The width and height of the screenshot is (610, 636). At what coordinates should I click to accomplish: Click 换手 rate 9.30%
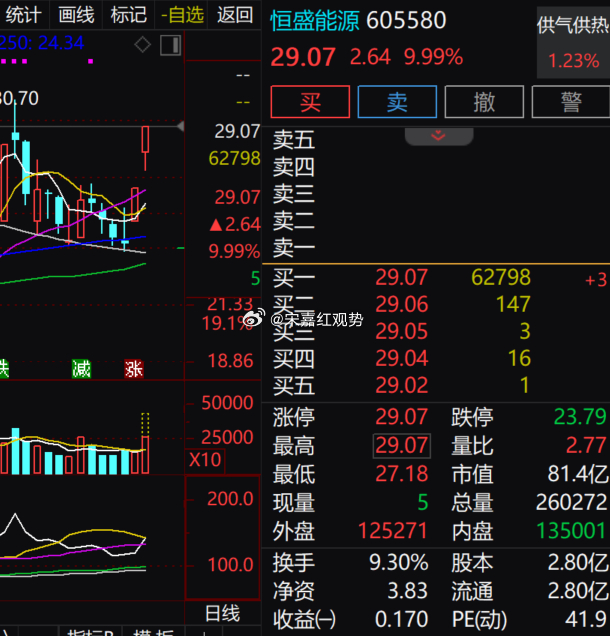click(x=399, y=563)
